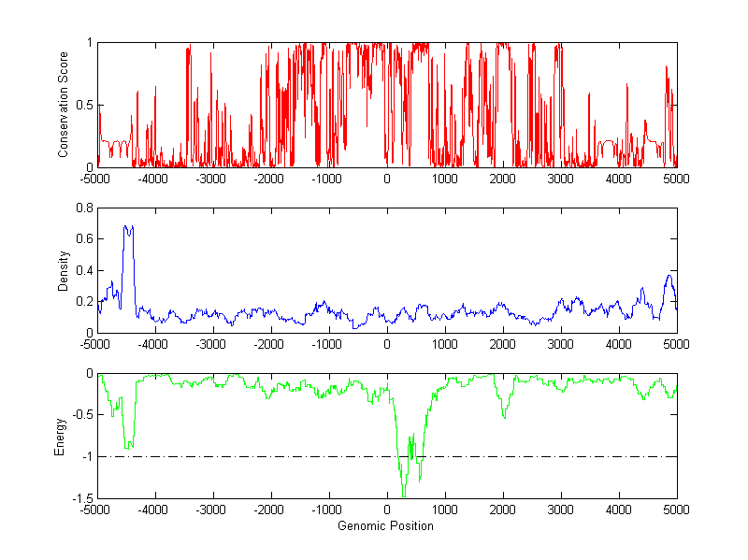
Task: Click the -0.5 tick label on Energy axis
Action: pos(81,415)
